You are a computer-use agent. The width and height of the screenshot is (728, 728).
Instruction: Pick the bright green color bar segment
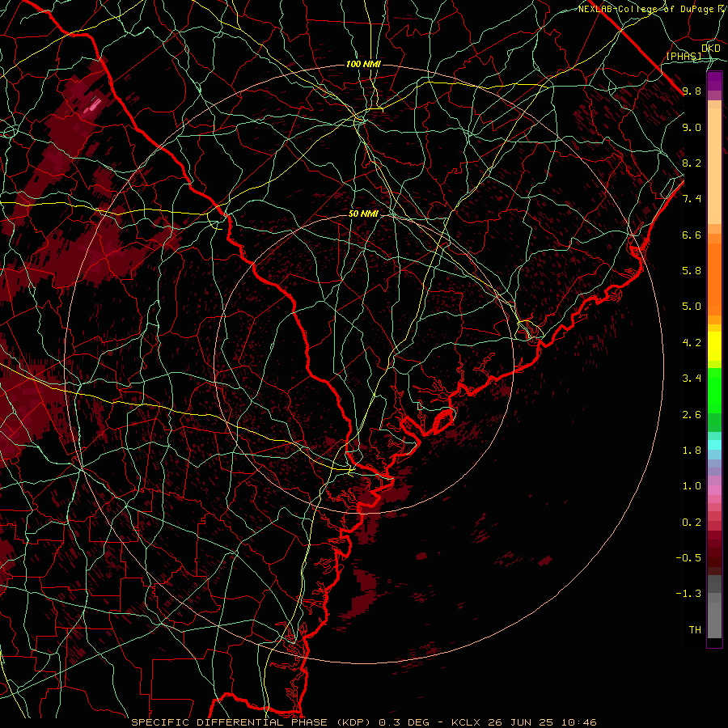click(714, 390)
